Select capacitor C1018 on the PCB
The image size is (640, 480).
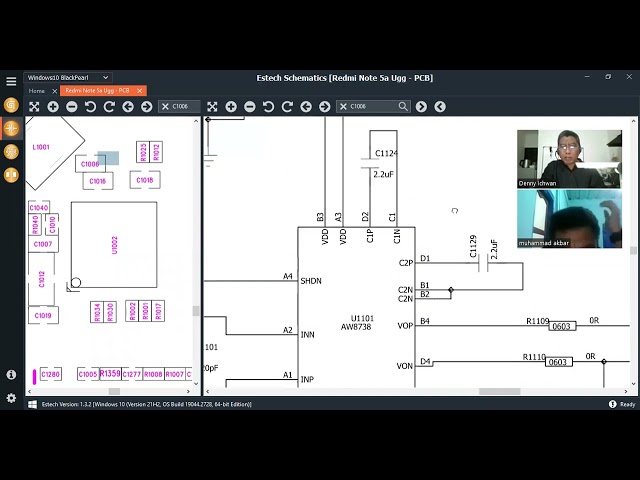click(145, 180)
